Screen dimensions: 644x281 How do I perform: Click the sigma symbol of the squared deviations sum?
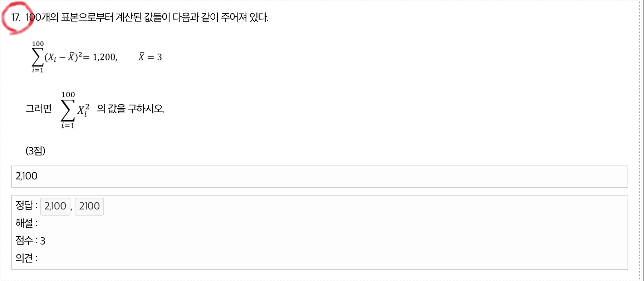38,57
